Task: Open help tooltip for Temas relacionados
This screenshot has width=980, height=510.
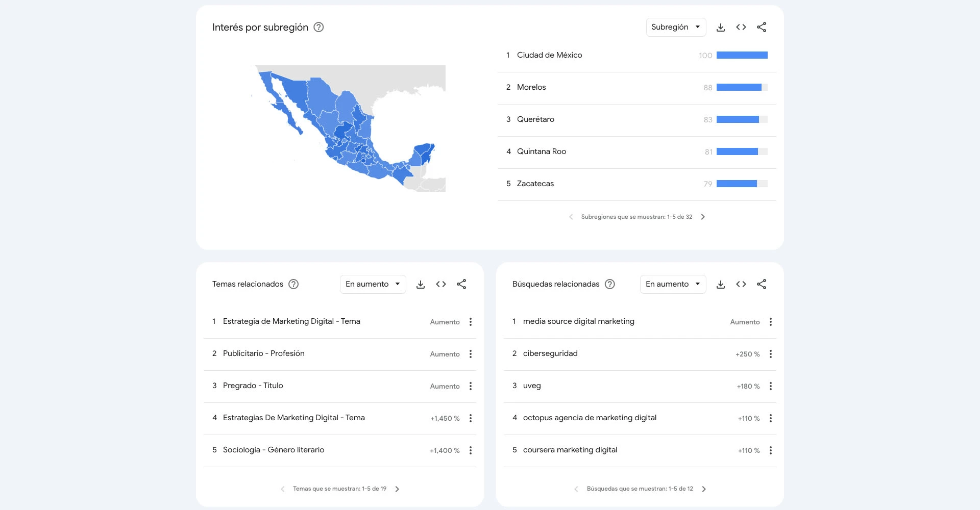Action: (293, 284)
